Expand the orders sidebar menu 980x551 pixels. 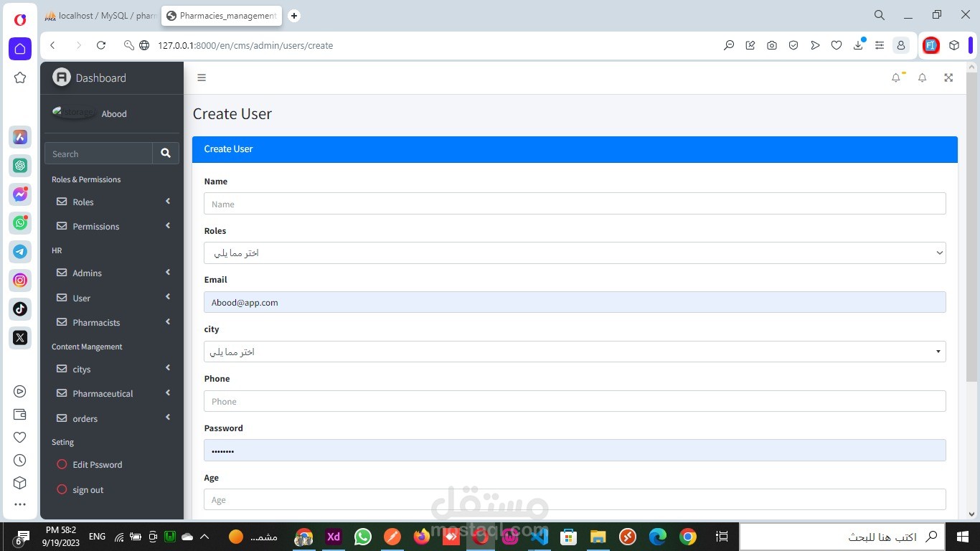pos(111,418)
